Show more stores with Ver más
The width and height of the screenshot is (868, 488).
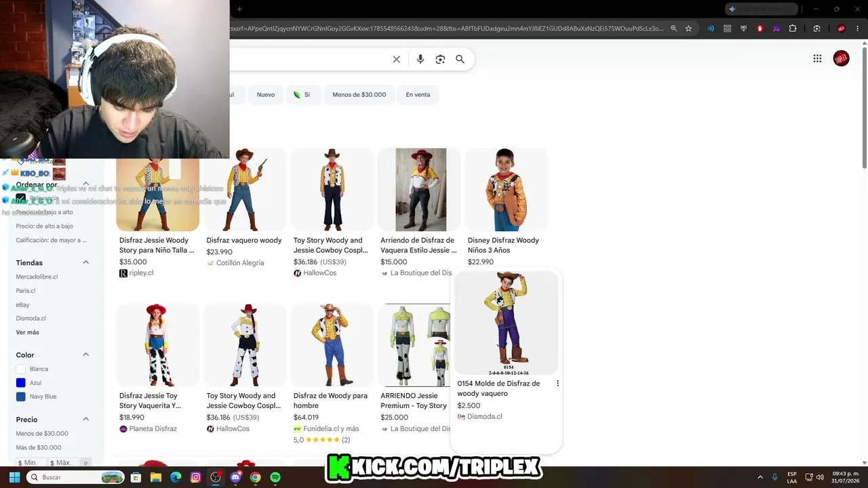28,333
